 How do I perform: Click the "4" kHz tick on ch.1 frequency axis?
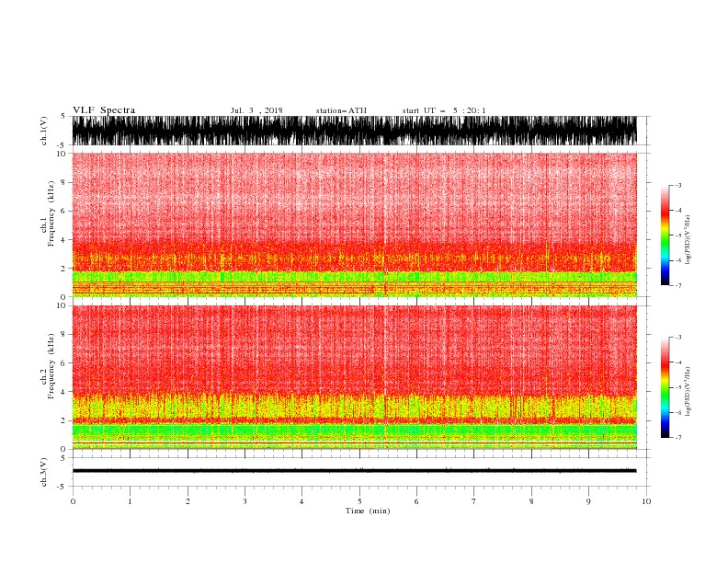coord(63,240)
